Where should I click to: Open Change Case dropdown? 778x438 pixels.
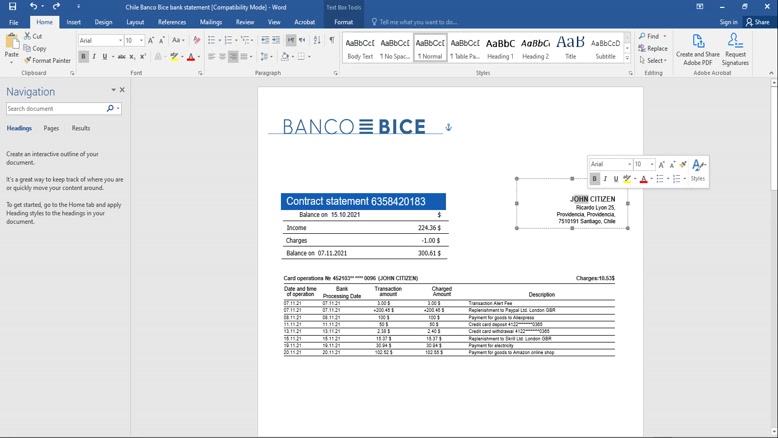click(177, 40)
